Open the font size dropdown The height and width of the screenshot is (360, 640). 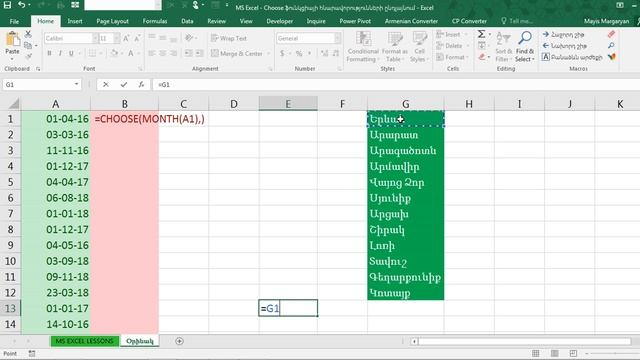pos(117,38)
